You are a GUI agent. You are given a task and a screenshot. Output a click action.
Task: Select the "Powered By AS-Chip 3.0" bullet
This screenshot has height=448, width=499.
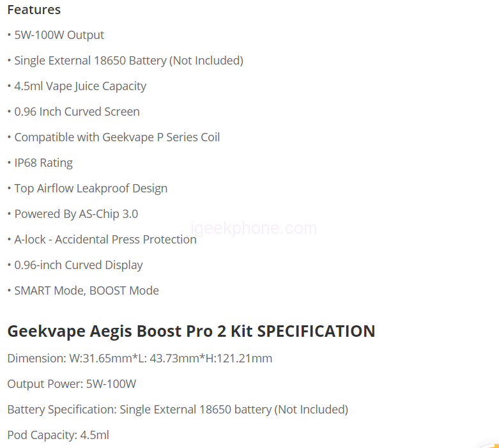(x=76, y=214)
